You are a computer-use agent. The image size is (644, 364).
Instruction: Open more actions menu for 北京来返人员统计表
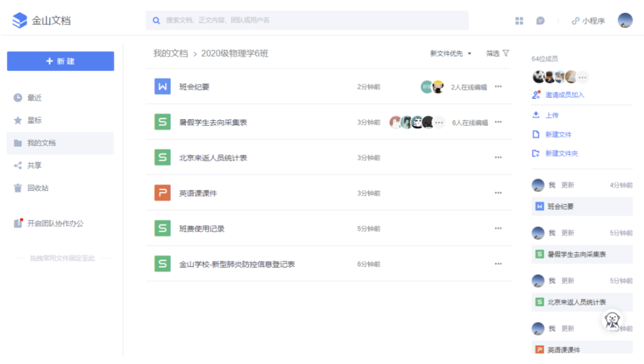[x=499, y=157]
